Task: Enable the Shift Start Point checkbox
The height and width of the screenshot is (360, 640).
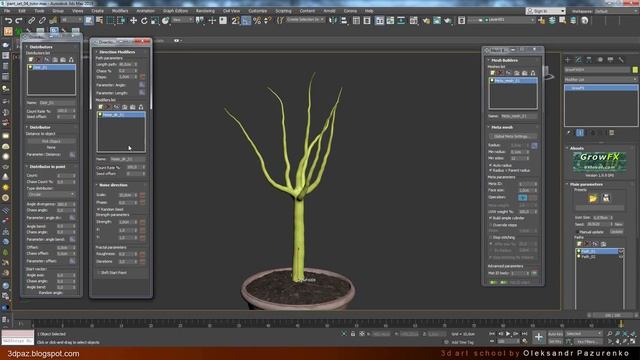Action: coord(98,272)
